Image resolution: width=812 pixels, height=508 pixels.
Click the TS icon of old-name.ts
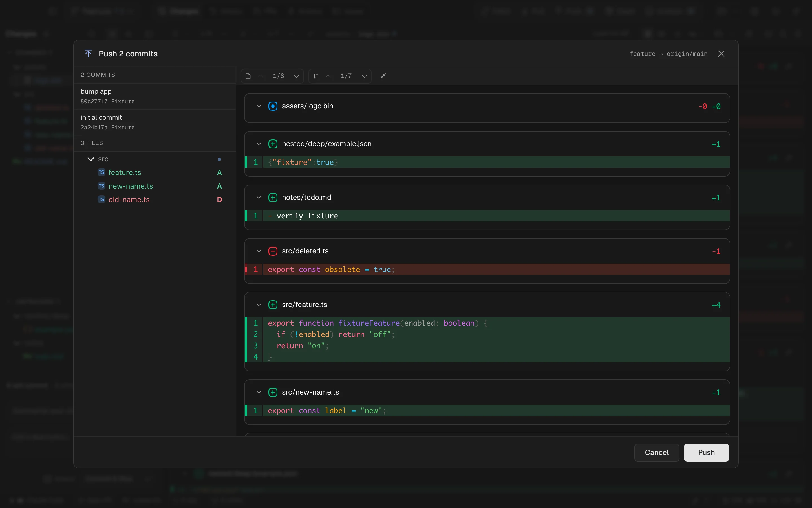(101, 200)
